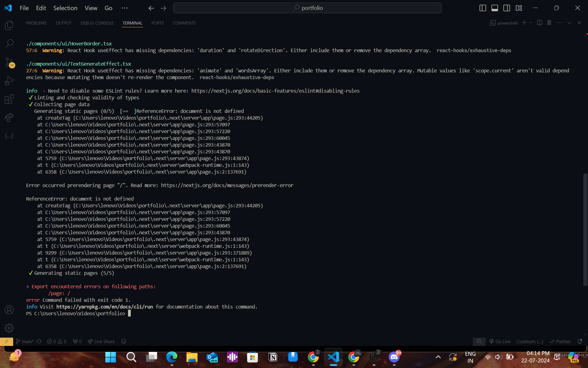Expand the menu bar overflow ellipsis
This screenshot has width=588, height=368.
(x=124, y=8)
